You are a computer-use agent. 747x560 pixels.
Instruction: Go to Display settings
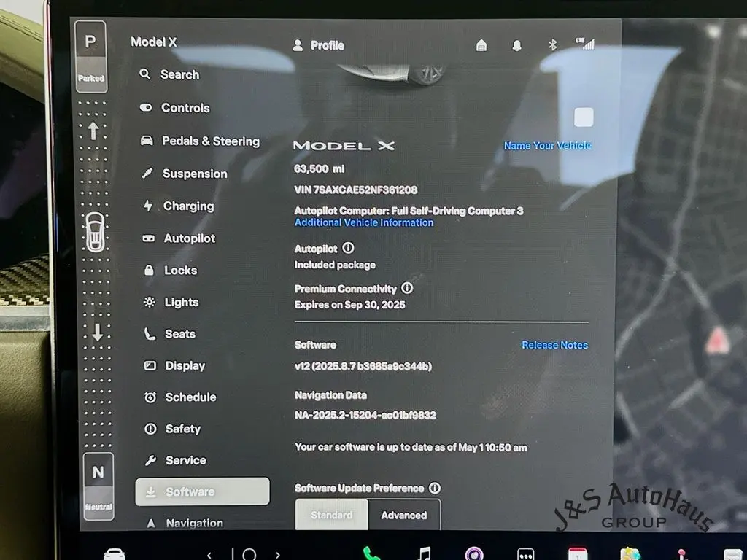[175, 365]
